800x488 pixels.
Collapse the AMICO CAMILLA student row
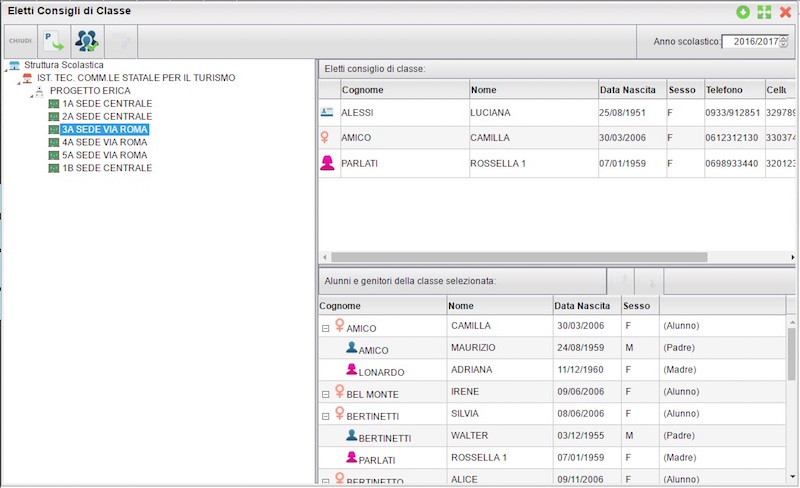pyautogui.click(x=326, y=329)
